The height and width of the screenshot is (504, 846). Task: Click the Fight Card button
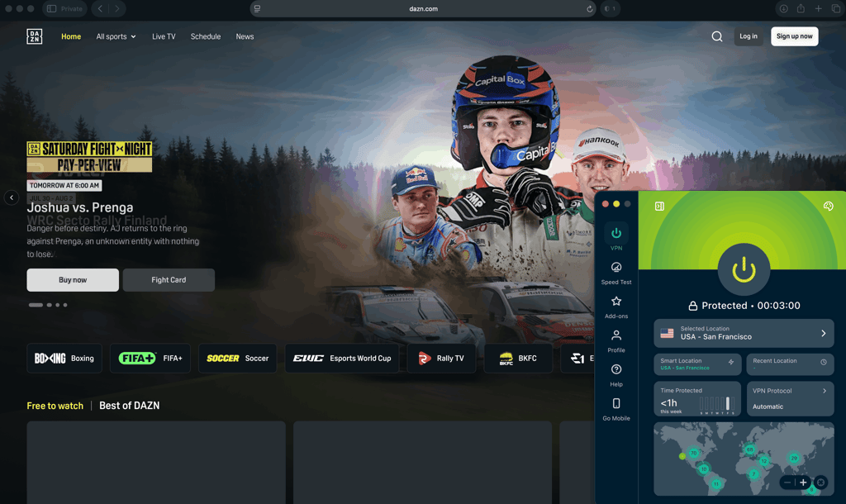[x=169, y=280]
